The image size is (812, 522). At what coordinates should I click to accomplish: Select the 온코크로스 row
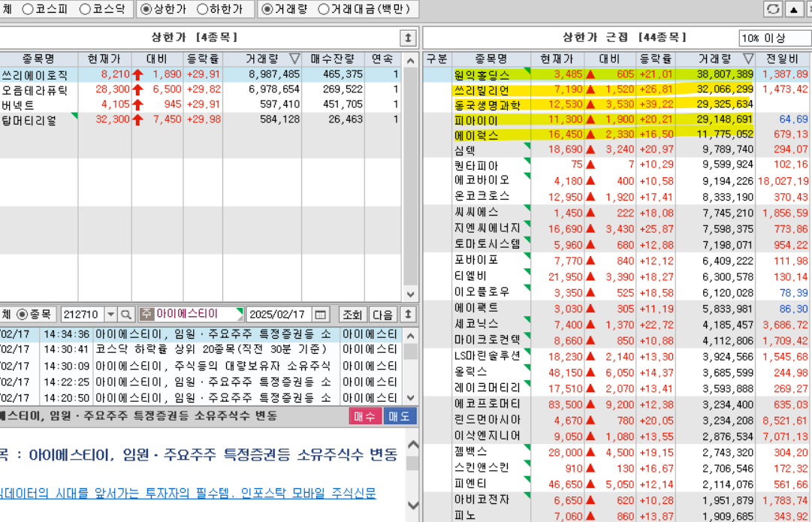point(617,196)
